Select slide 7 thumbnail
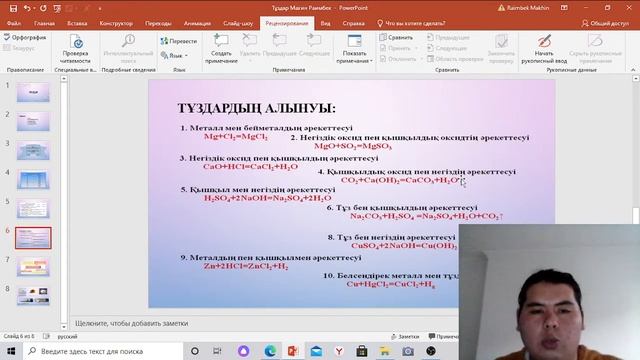Screen dimensions: 640x360 pyautogui.click(x=33, y=267)
